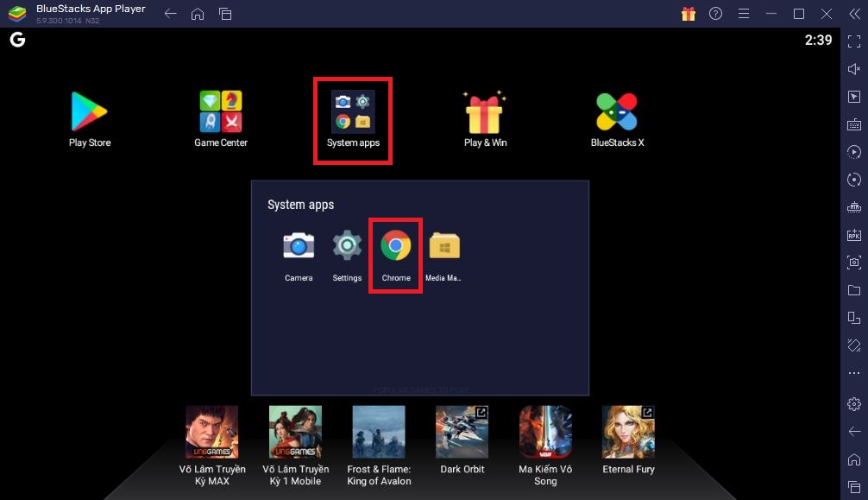Open the hamburger menu in title bar
Screen dimensions: 868x500
coord(743,14)
